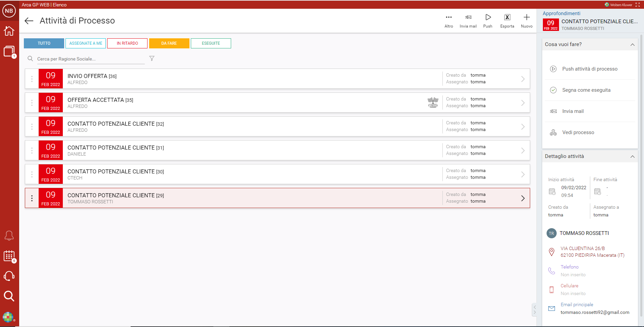This screenshot has height=327, width=644.
Task: Open row menu for INVIO OFFERTA [36]
Action: [x=32, y=79]
